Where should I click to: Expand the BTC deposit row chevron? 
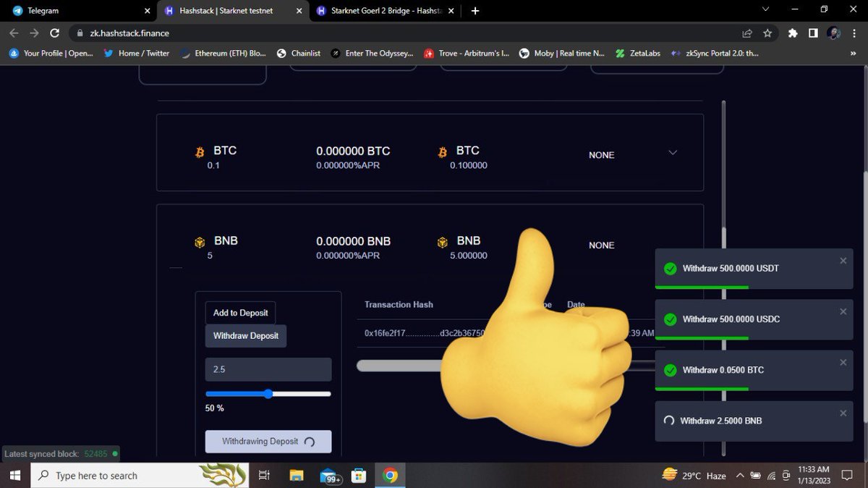pos(673,153)
